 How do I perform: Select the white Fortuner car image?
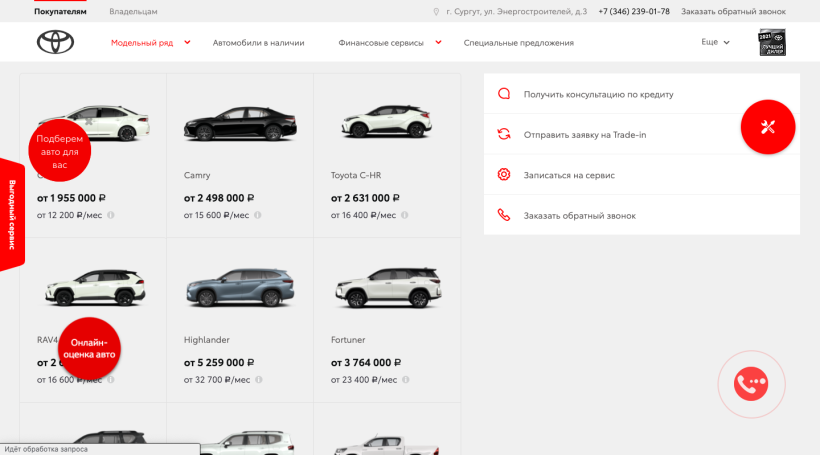pos(389,287)
